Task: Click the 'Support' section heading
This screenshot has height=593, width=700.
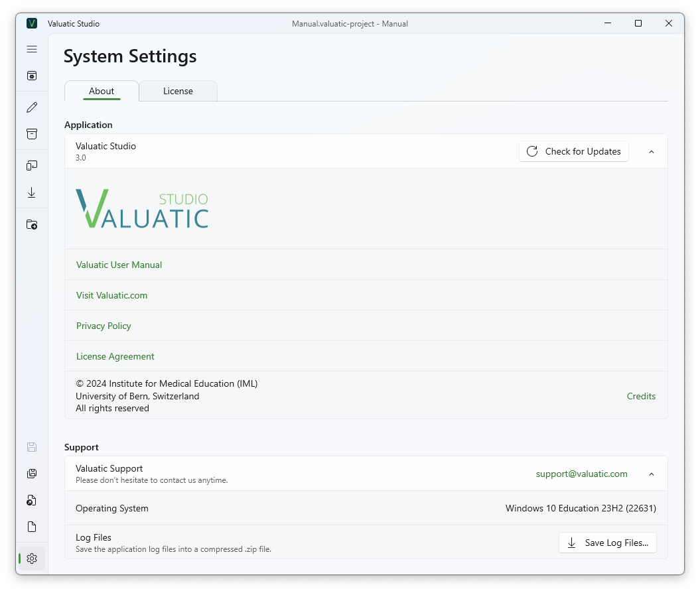Action: 81,447
